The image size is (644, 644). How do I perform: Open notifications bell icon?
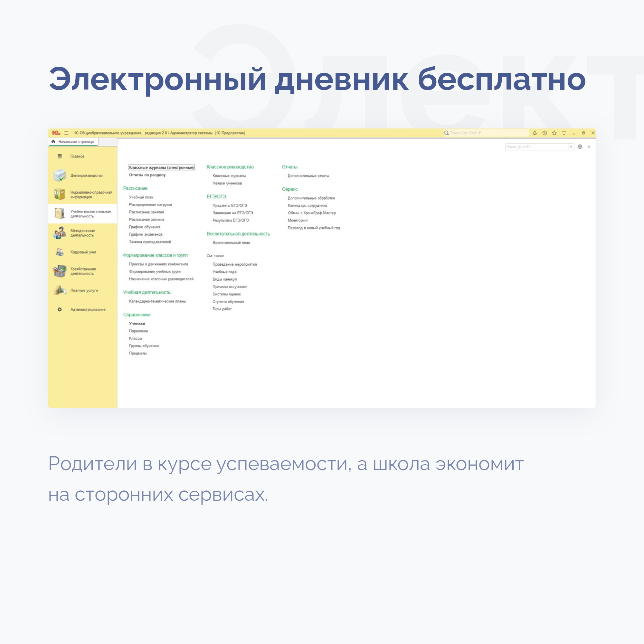[535, 133]
